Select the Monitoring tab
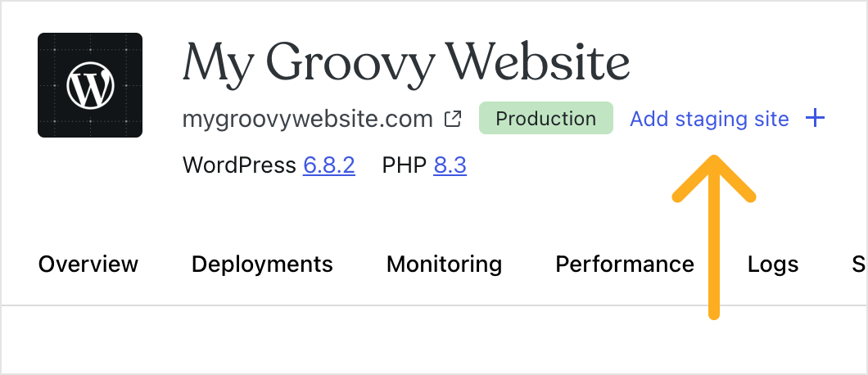Viewport: 868px width, 375px height. [444, 264]
